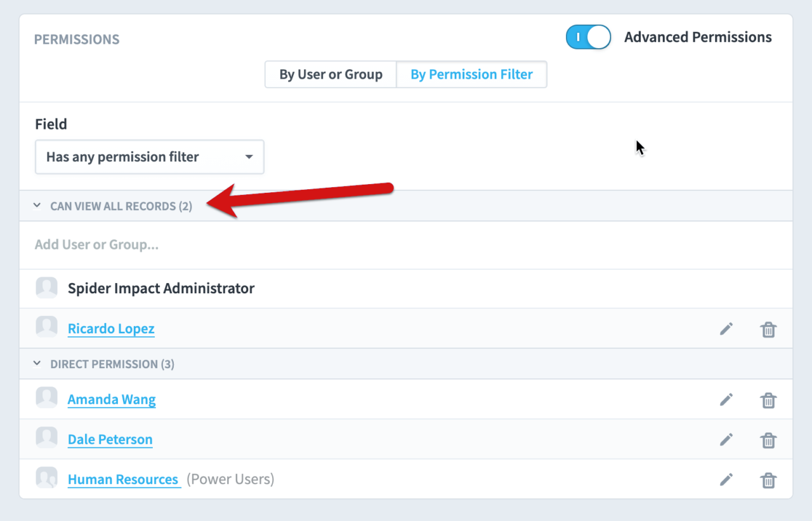Viewport: 812px width, 521px height.
Task: Select the By Permission Filter tab
Action: coord(471,74)
